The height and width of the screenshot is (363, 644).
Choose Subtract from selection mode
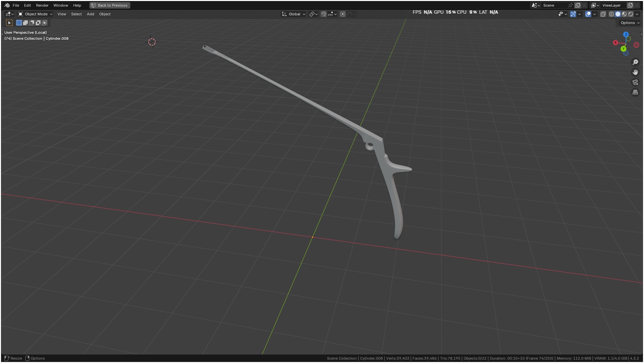32,23
